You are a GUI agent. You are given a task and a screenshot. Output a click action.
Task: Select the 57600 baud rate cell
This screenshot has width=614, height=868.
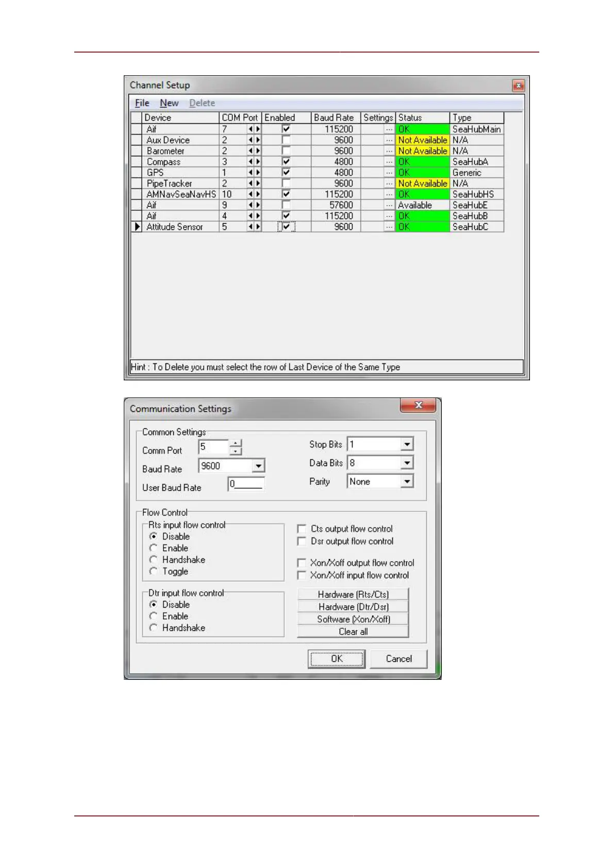click(x=336, y=205)
